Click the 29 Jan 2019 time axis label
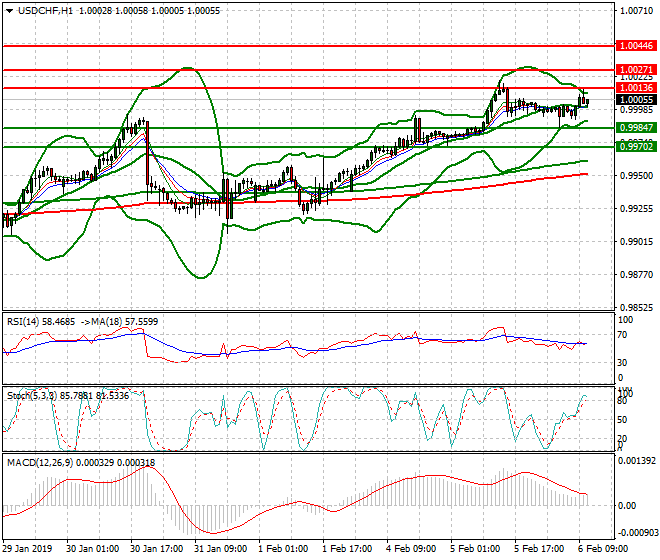 [x=27, y=549]
